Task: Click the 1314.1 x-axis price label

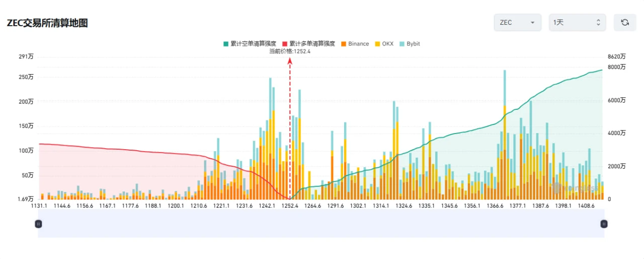Action: (x=381, y=206)
